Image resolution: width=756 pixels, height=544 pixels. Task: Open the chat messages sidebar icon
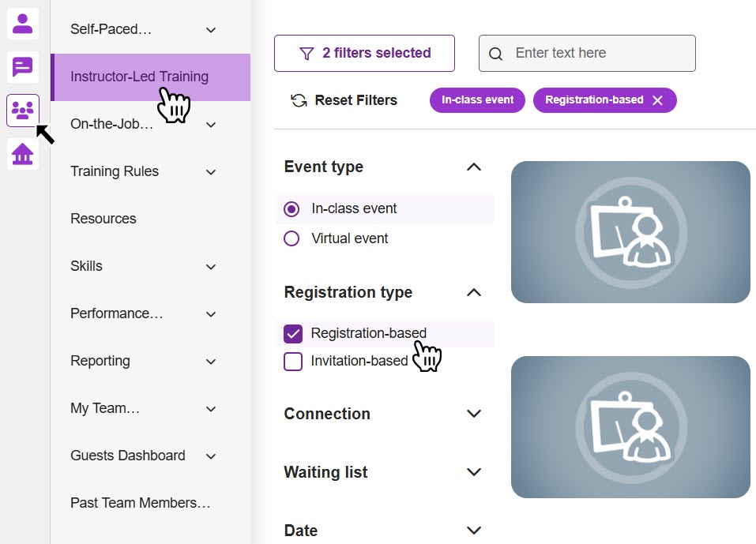point(23,67)
